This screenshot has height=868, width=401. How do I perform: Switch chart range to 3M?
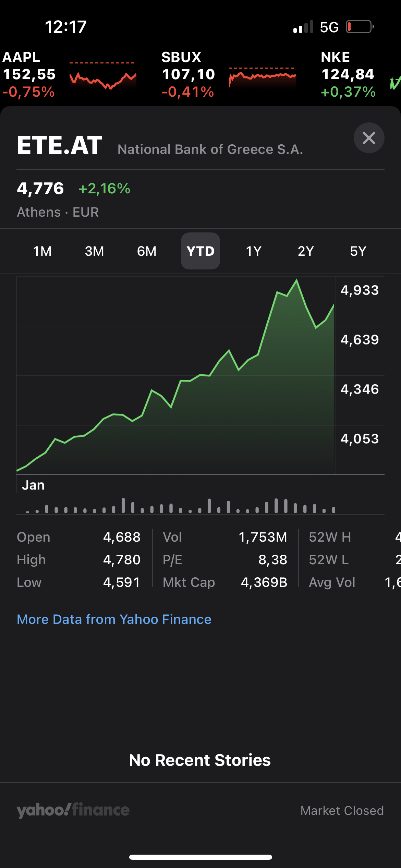(94, 251)
